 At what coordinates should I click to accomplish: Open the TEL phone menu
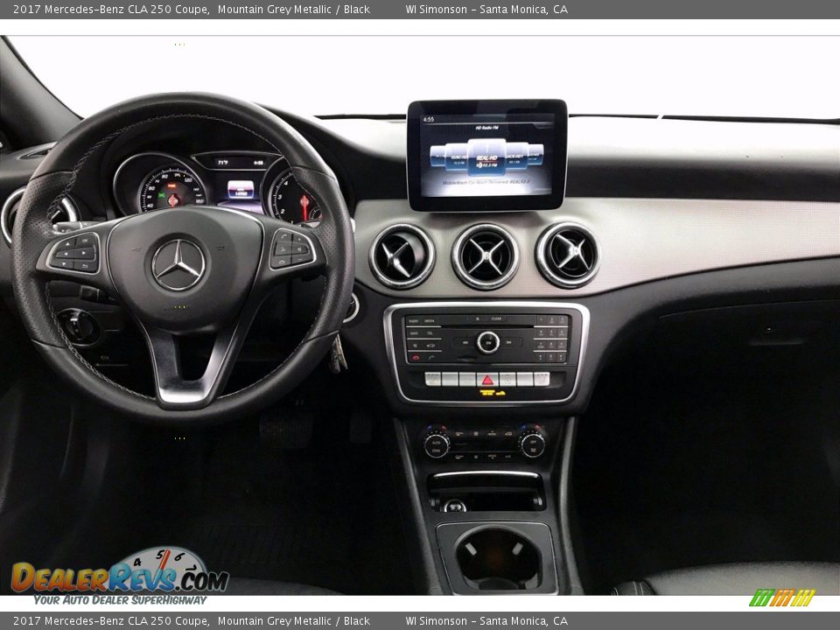[429, 332]
